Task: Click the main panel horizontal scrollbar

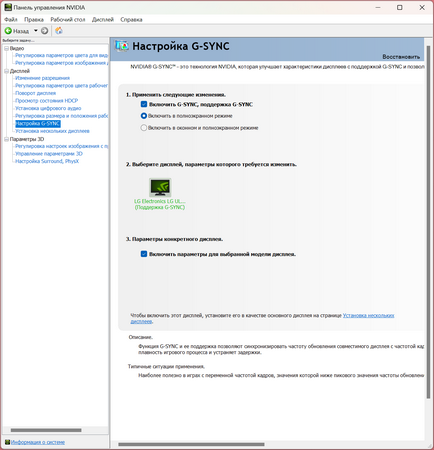Action: [191, 444]
